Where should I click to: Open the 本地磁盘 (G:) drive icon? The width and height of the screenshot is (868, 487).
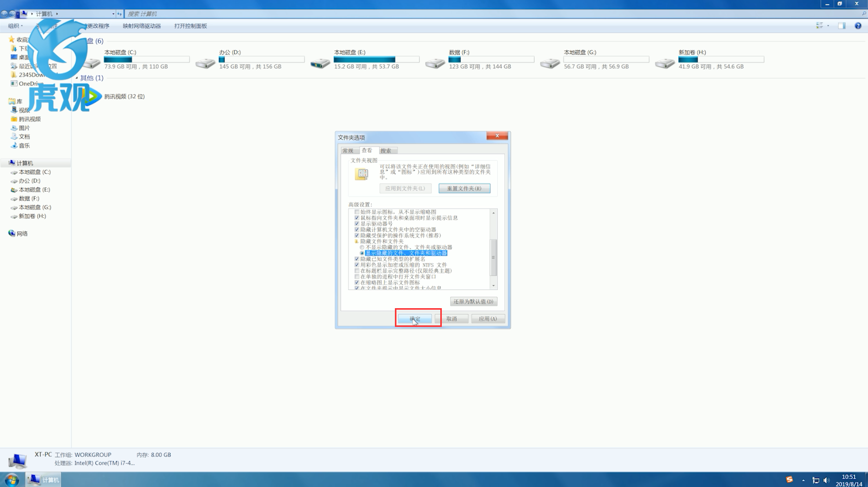point(550,64)
